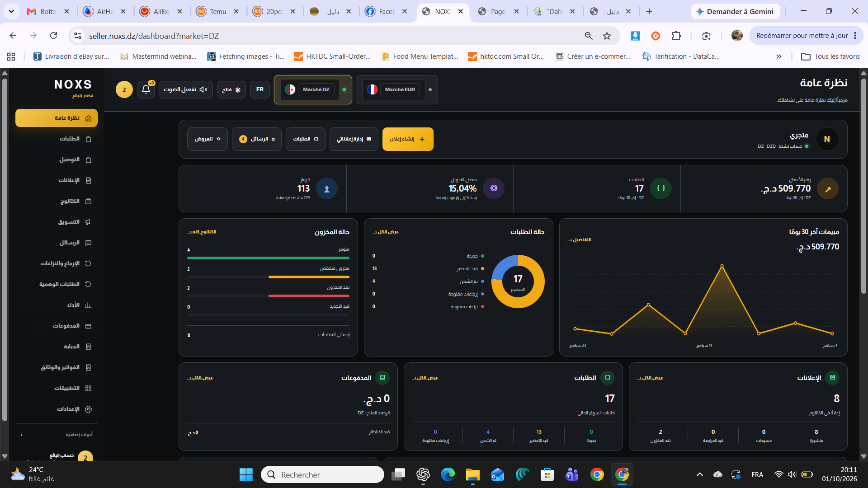Image resolution: width=868 pixels, height=488 pixels.
Task: Click the orders donut chart total 17
Action: click(518, 282)
